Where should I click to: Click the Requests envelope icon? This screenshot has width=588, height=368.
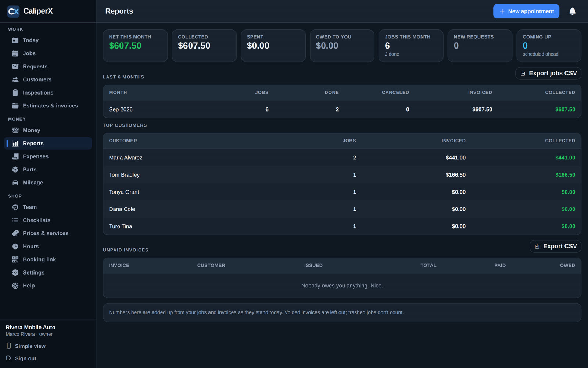[15, 67]
